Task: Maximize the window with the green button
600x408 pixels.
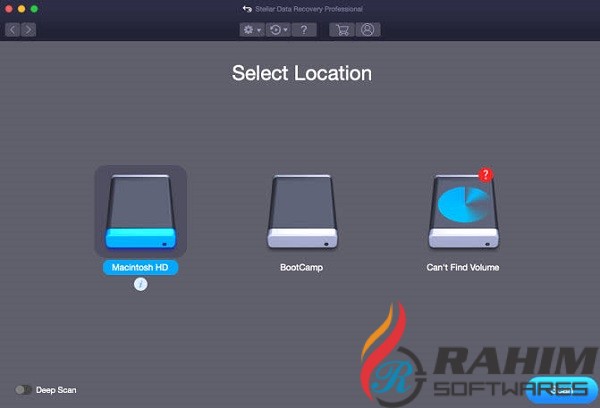Action: 34,8
